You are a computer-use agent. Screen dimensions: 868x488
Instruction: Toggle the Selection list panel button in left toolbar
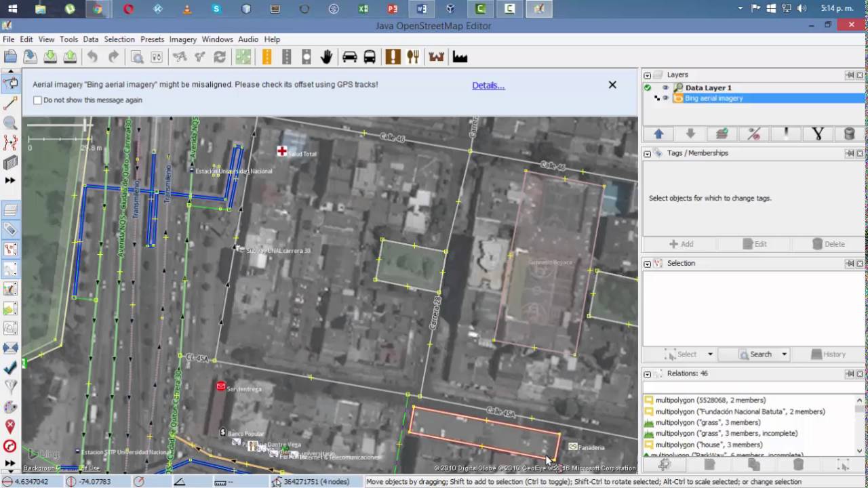(10, 249)
